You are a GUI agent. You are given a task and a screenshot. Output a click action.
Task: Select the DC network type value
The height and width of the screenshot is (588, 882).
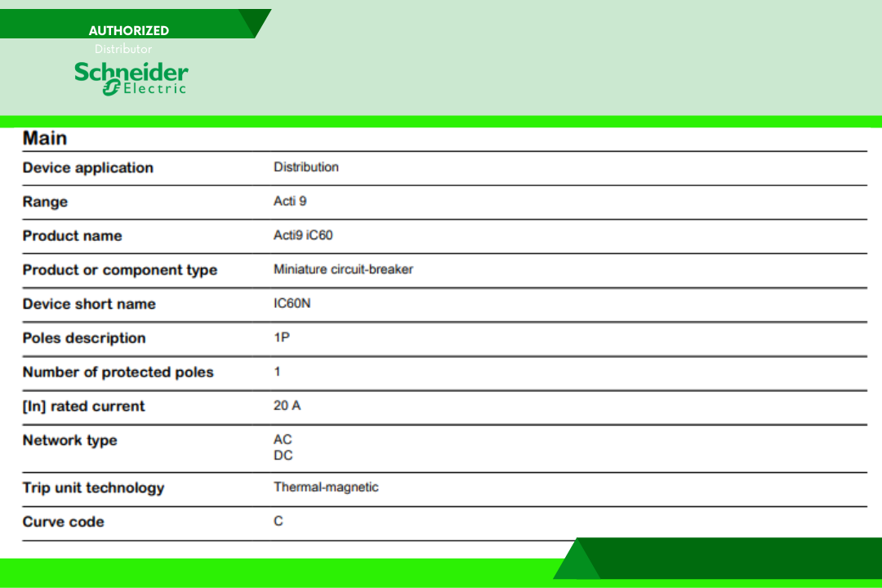tap(283, 455)
